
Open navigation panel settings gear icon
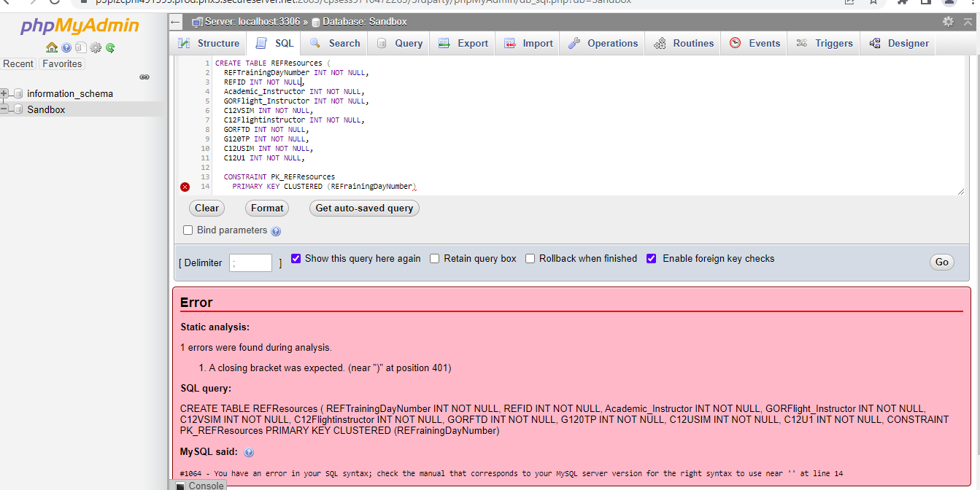pyautogui.click(x=95, y=47)
